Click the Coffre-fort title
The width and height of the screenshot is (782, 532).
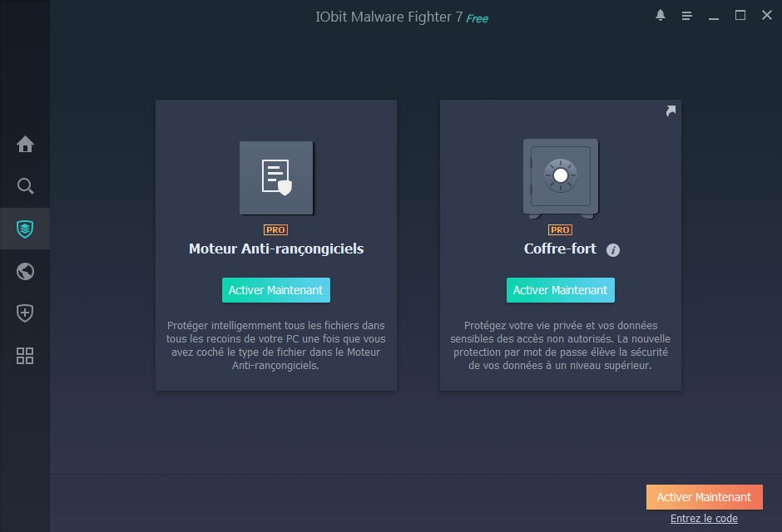(x=560, y=249)
